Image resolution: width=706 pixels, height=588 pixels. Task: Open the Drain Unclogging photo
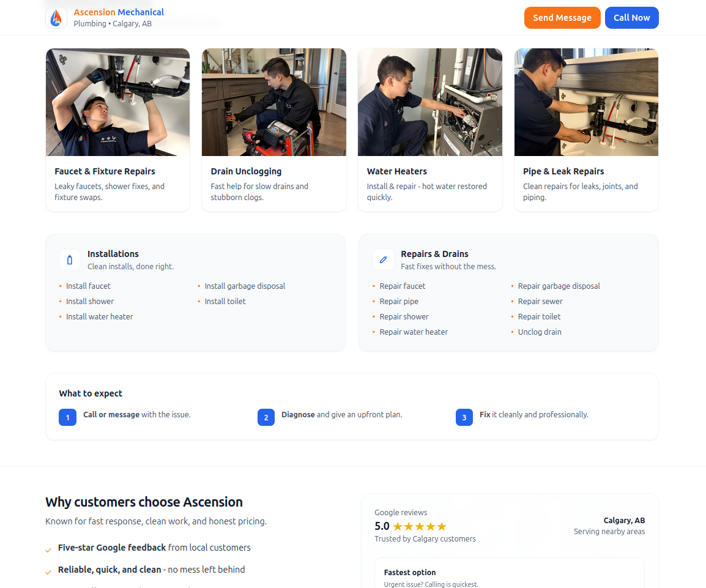pyautogui.click(x=274, y=102)
